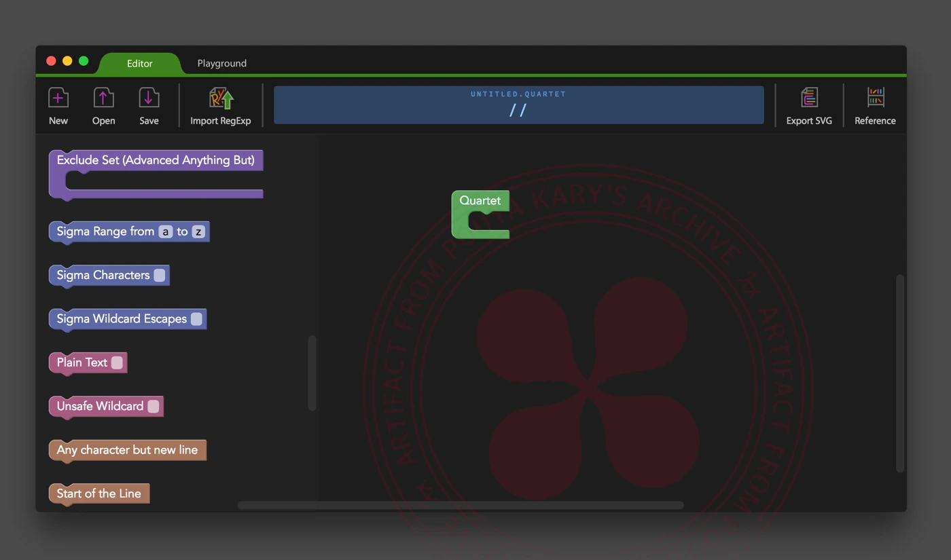Click the horizontal scrollbar below the canvas
951x560 pixels.
coord(460,505)
